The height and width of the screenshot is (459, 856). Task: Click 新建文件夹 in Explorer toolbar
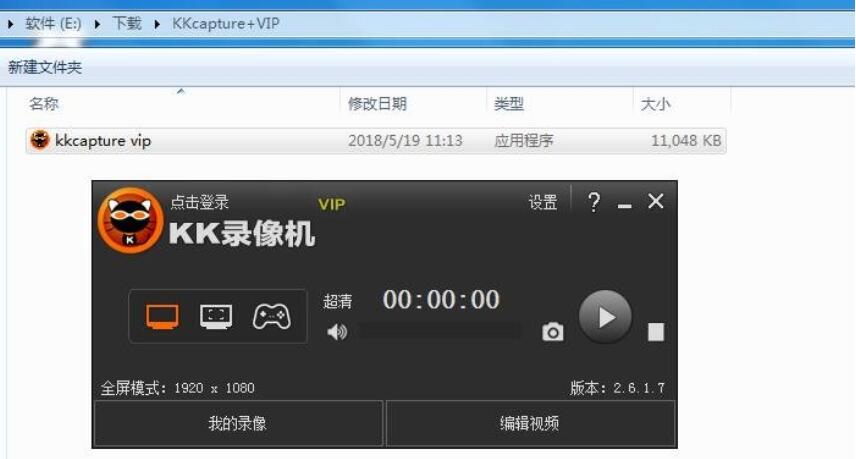tap(45, 68)
